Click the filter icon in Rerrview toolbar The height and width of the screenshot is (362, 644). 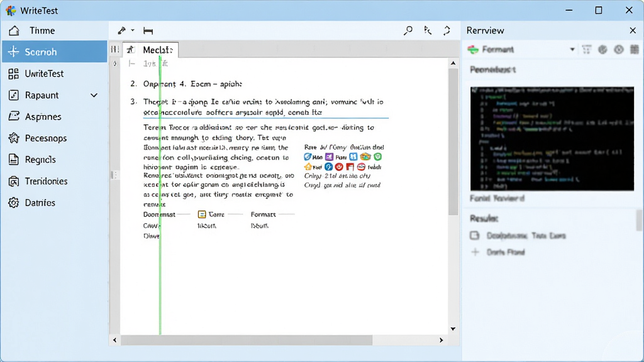587,50
